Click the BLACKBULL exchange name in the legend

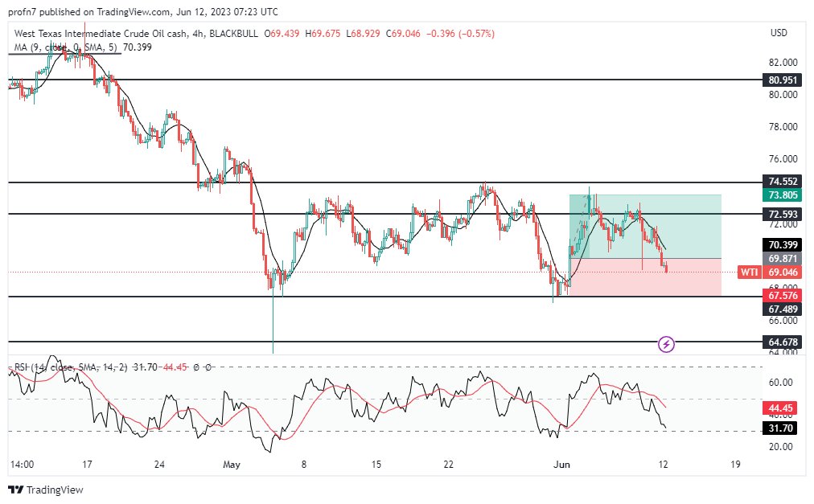click(x=232, y=34)
